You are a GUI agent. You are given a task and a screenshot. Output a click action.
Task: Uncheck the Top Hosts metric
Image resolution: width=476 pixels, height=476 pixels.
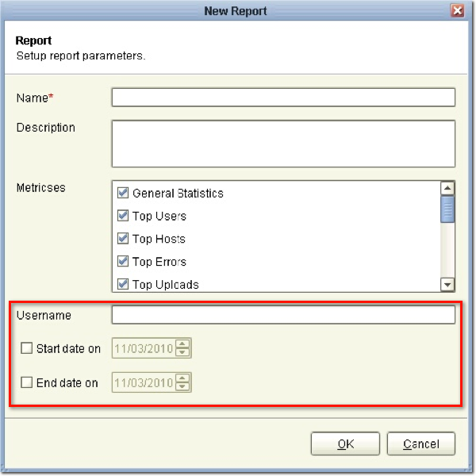123,239
